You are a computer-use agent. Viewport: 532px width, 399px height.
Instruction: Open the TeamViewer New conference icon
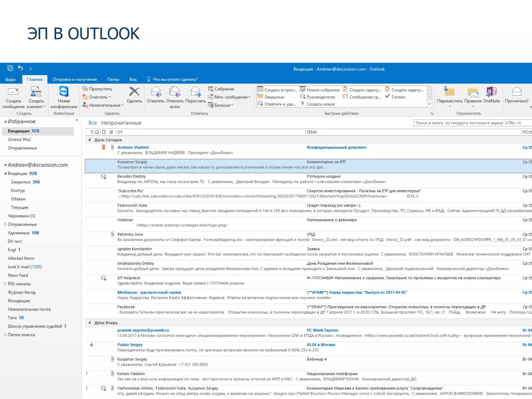[64, 92]
